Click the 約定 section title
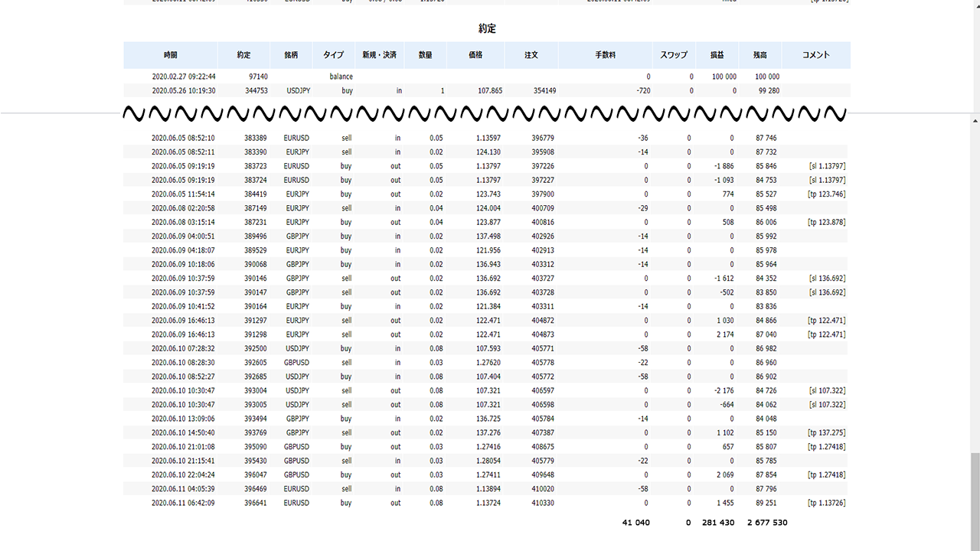 [x=487, y=28]
